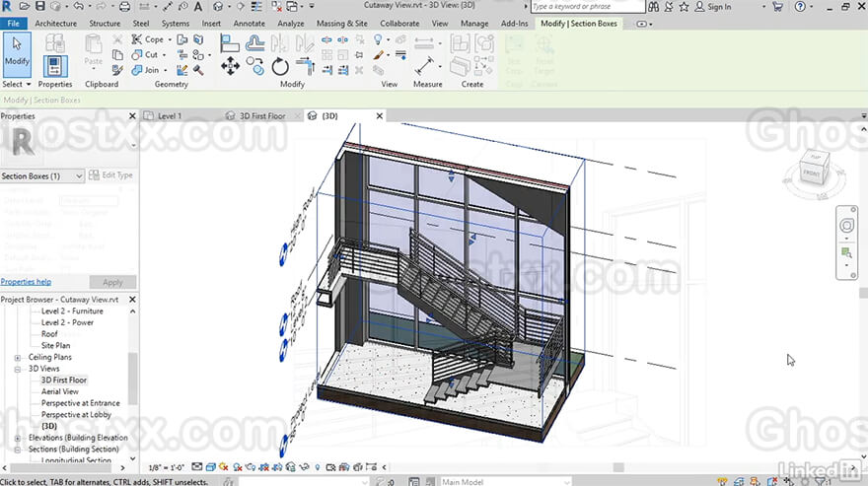The image size is (868, 486).
Task: Open the Cope dropdown arrow
Action: coord(170,39)
